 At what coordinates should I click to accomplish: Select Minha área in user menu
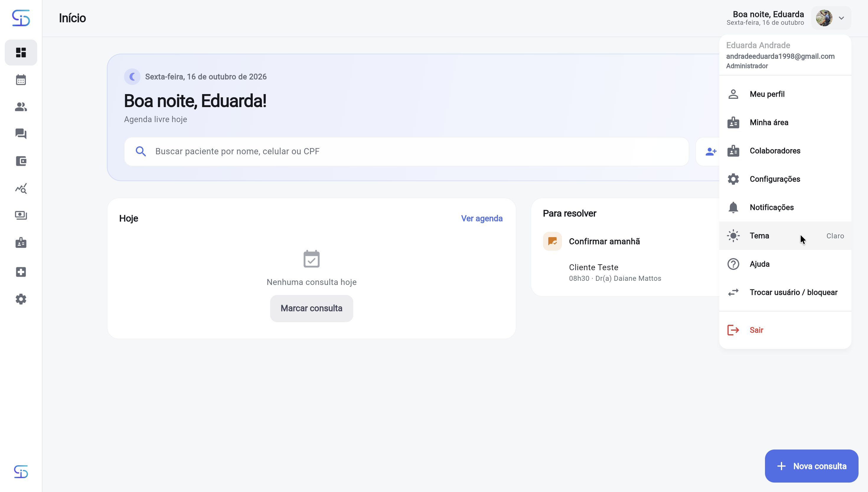pos(785,123)
